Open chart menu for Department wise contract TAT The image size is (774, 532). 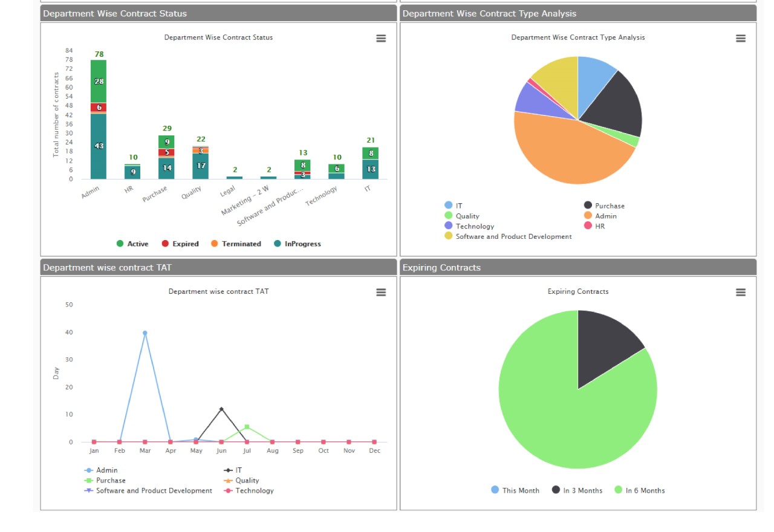381,292
